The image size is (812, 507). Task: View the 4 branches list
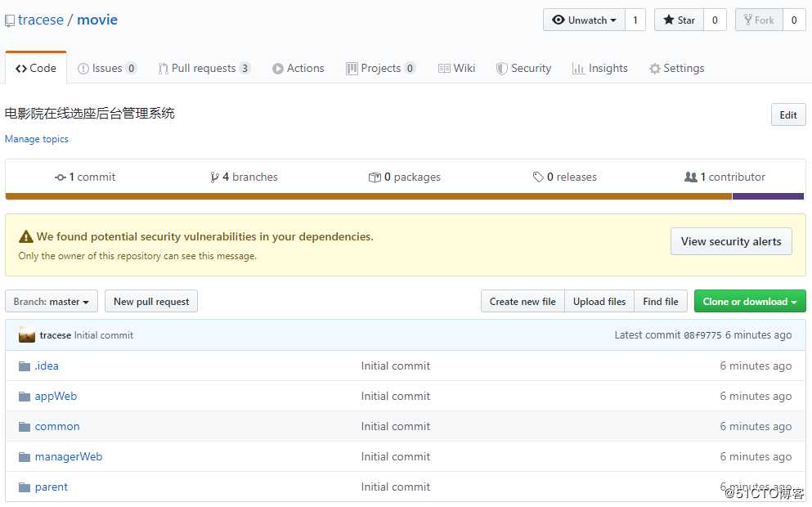click(x=244, y=177)
